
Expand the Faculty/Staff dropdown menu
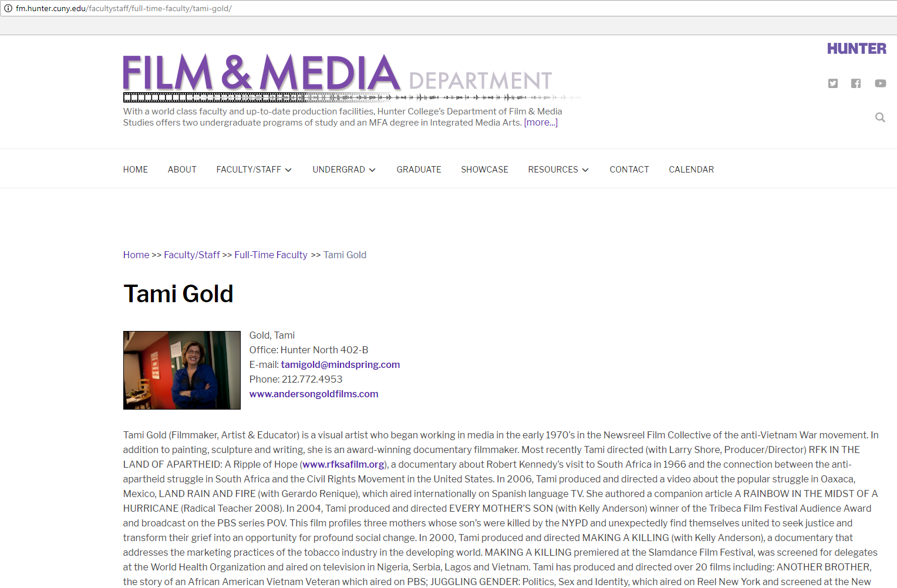[x=254, y=170]
